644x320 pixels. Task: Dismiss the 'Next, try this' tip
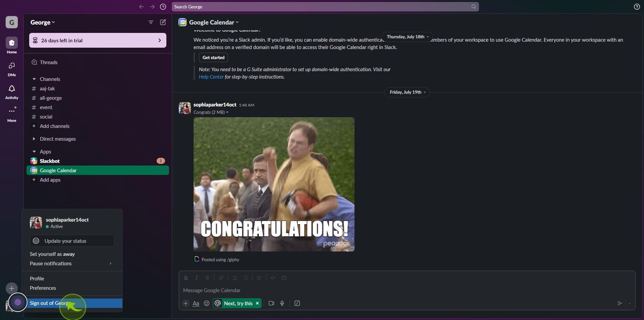point(257,303)
